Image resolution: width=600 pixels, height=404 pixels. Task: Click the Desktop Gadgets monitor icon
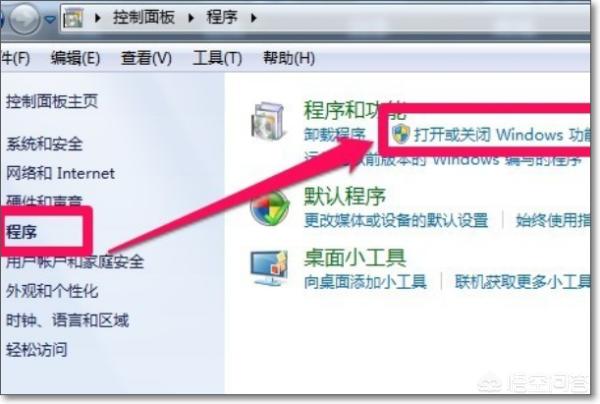pyautogui.click(x=269, y=268)
